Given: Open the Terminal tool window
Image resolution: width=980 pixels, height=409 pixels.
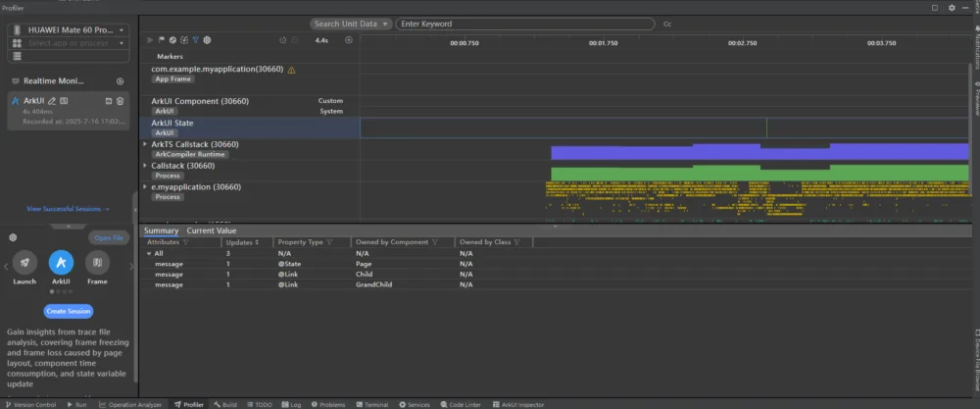Looking at the screenshot, I should point(371,405).
